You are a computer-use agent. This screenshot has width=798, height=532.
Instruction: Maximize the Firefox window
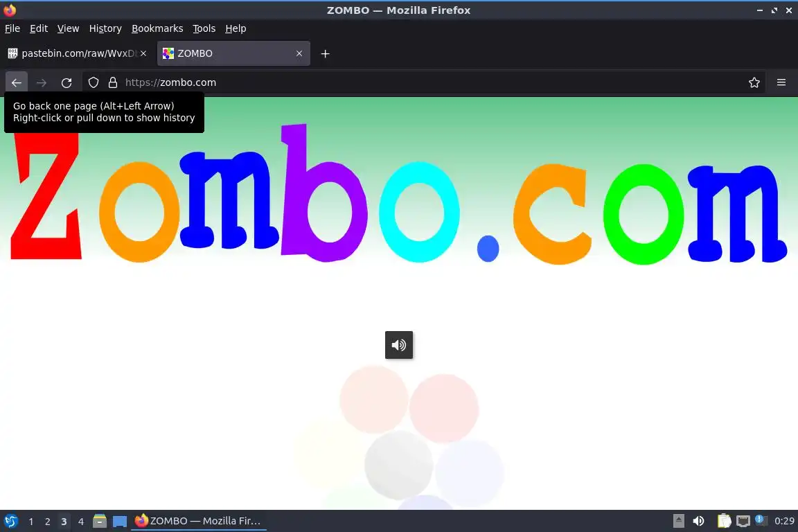point(774,10)
